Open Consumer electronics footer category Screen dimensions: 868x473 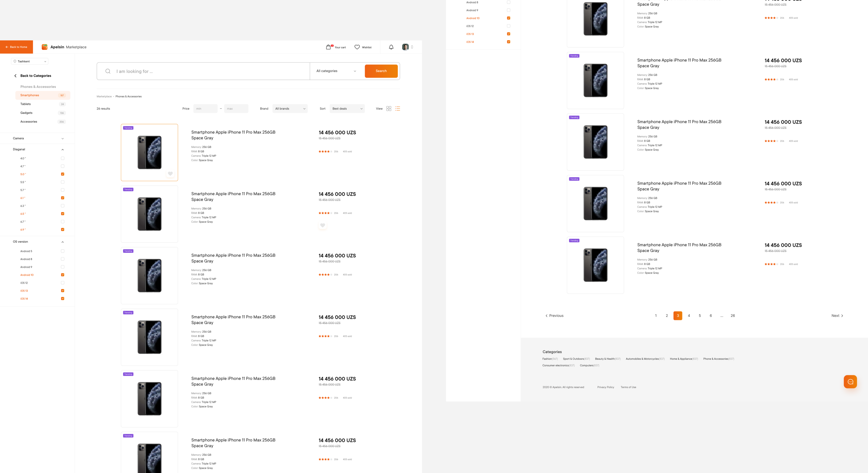pyautogui.click(x=558, y=365)
